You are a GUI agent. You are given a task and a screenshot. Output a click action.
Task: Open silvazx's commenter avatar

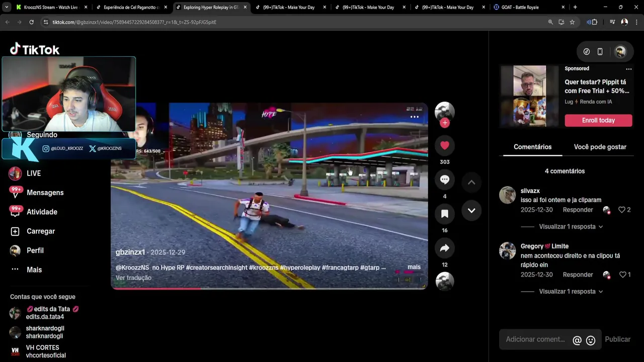click(507, 195)
